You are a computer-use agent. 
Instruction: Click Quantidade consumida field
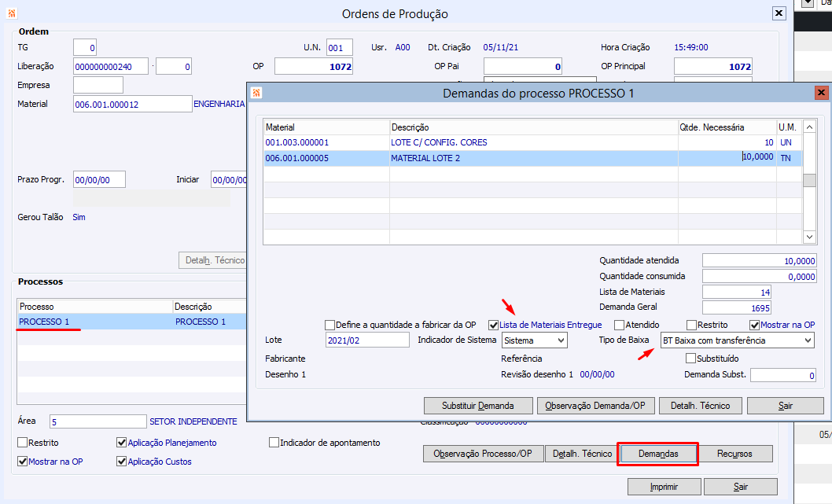tap(760, 277)
